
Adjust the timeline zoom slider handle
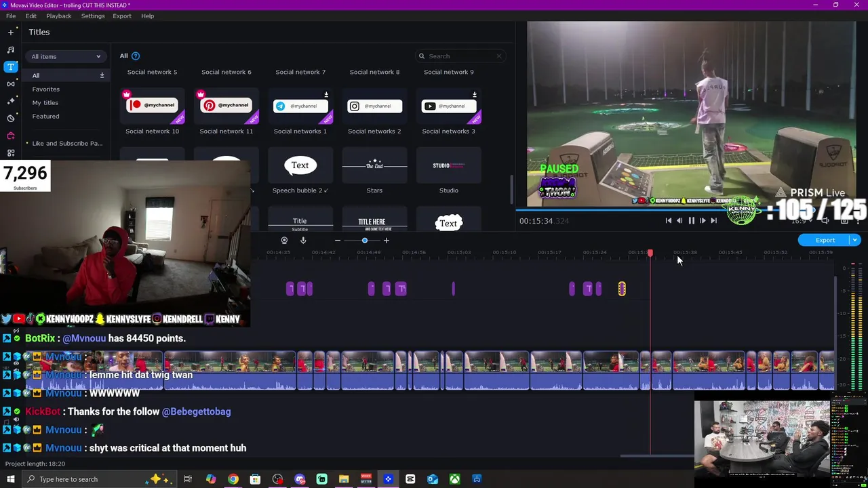click(365, 241)
